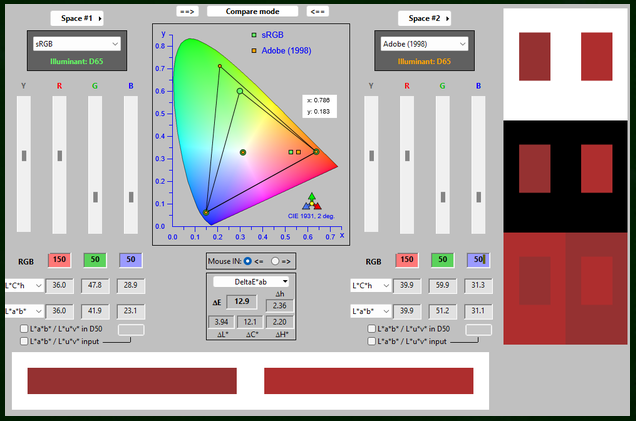Screen dimensions: 636x421
Task: Click Space #1 Y slider handle
Action: click(24, 155)
